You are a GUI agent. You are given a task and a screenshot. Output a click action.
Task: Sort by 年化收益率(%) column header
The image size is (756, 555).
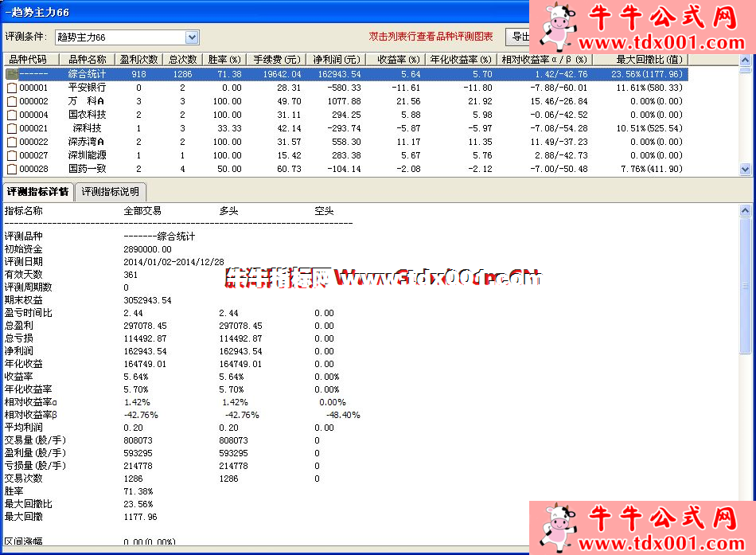[461, 60]
